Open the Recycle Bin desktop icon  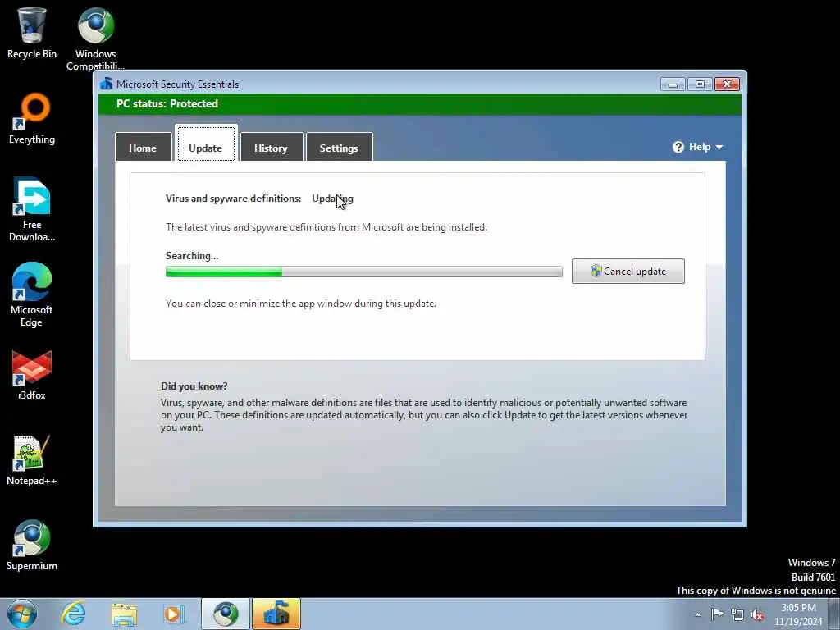(x=32, y=32)
